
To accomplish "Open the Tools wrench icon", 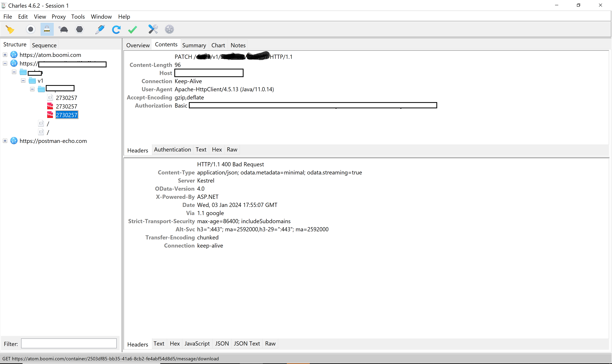I will (x=153, y=29).
